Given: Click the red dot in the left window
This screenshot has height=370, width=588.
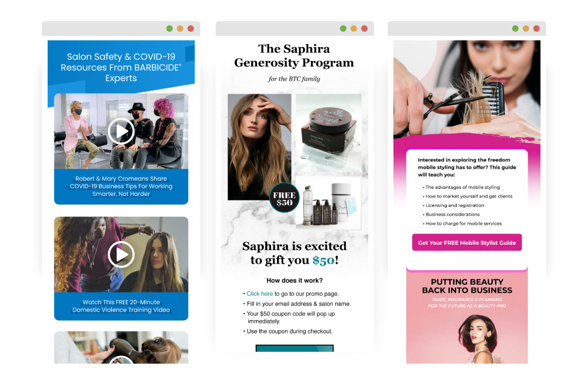Looking at the screenshot, I should (x=191, y=28).
